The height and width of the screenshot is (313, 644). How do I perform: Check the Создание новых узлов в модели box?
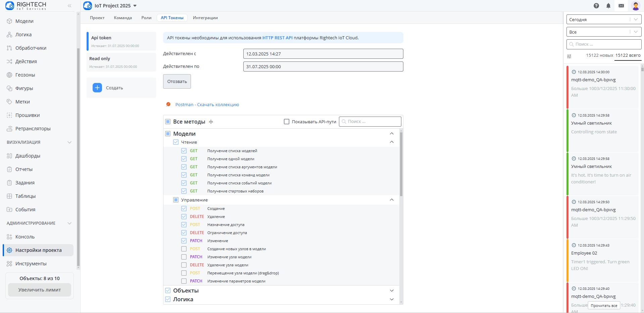[184, 249]
